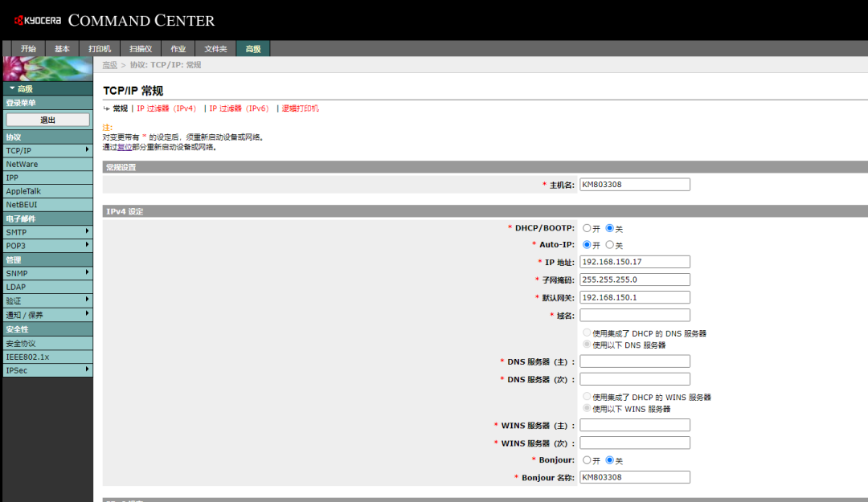The width and height of the screenshot is (868, 502).
Task: Expand 验证 submenu arrow
Action: pyautogui.click(x=87, y=300)
